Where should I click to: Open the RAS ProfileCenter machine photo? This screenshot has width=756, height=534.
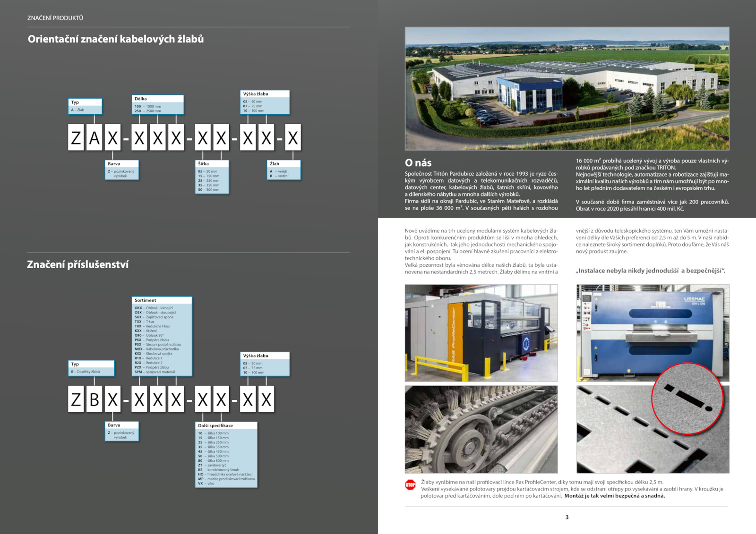[x=481, y=333]
